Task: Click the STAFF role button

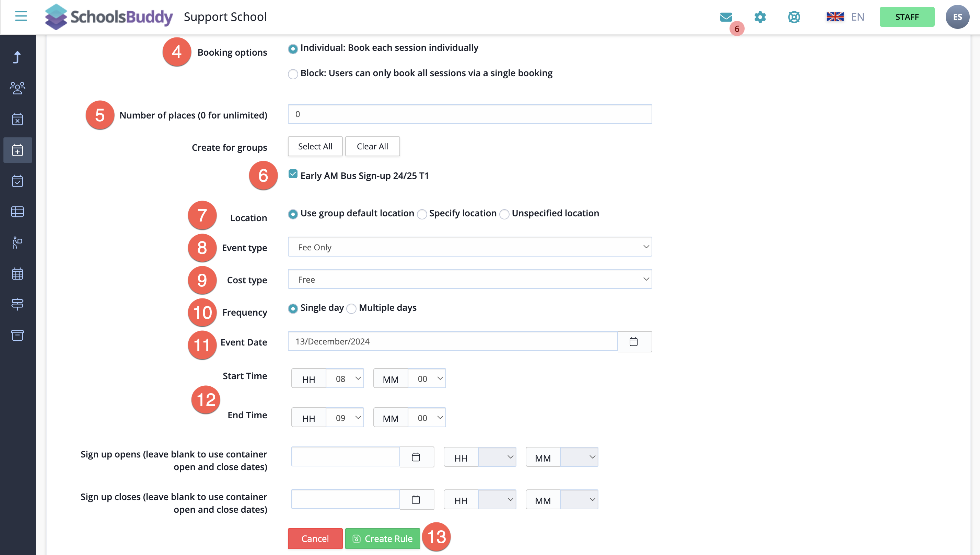Action: tap(907, 17)
